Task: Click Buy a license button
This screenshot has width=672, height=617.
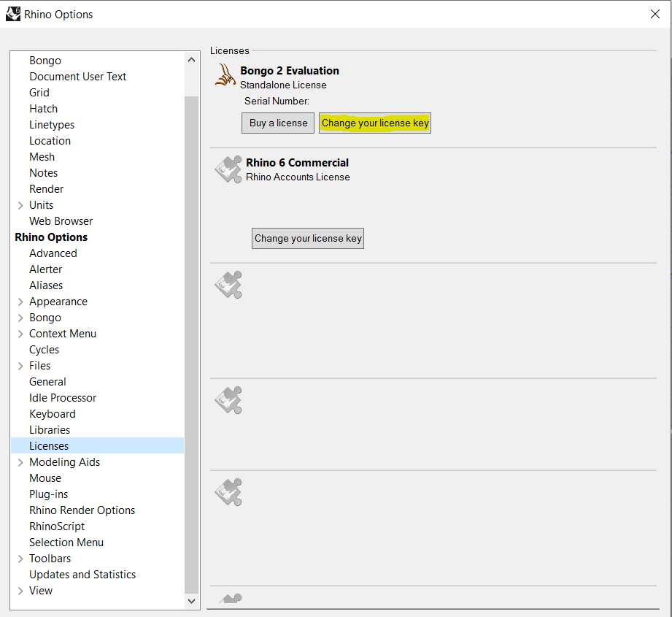Action: click(x=278, y=123)
